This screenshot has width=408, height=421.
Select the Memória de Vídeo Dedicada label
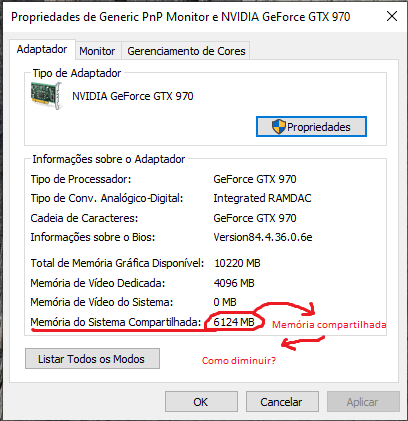coord(98,283)
